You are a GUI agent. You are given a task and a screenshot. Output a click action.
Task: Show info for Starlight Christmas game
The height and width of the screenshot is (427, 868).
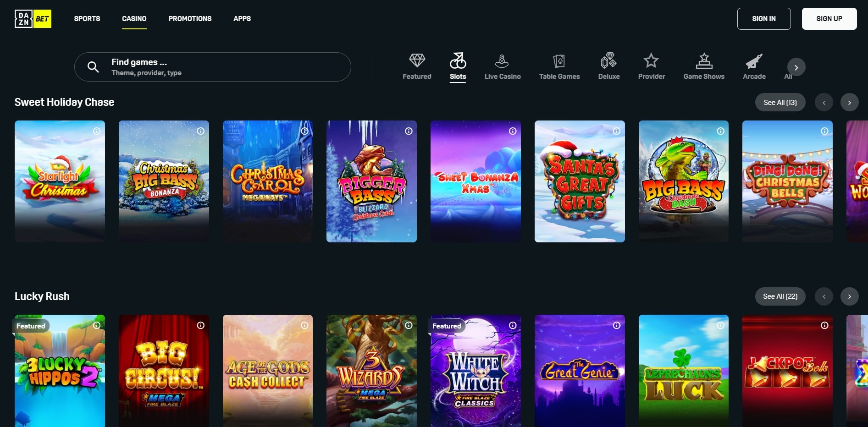pos(97,131)
